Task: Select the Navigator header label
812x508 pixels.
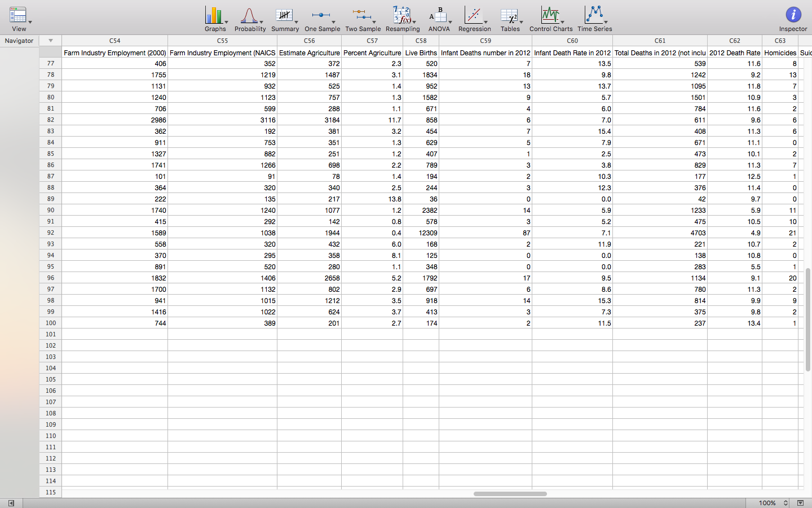Action: pos(19,41)
